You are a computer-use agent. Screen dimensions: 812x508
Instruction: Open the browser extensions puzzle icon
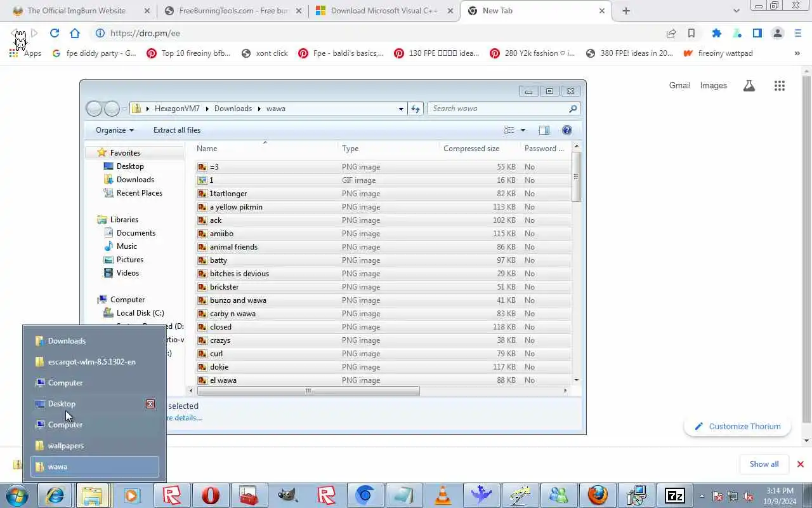(x=716, y=33)
